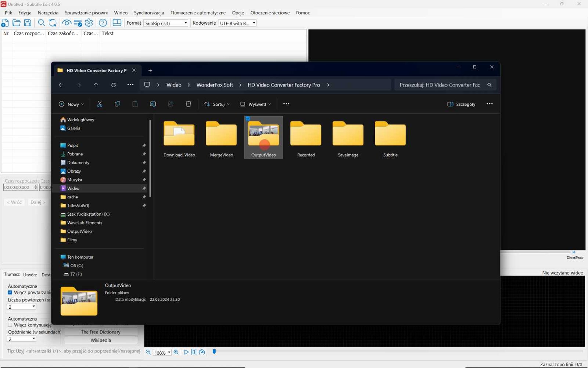Click the waveform position slider handle
588x368 pixels.
pyautogui.click(x=214, y=352)
